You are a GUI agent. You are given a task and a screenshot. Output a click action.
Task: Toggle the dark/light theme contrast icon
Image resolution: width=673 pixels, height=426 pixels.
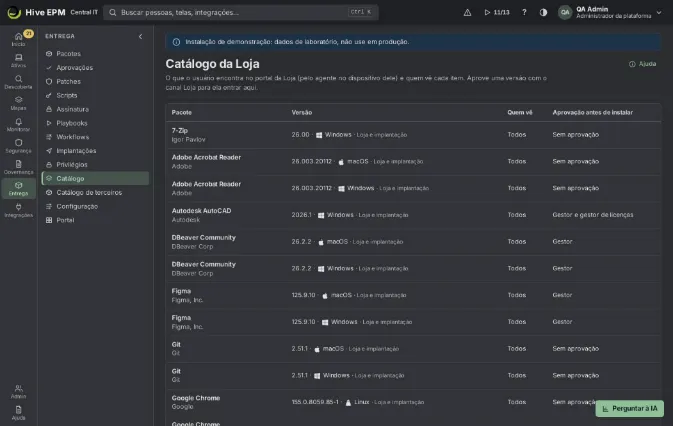(543, 12)
